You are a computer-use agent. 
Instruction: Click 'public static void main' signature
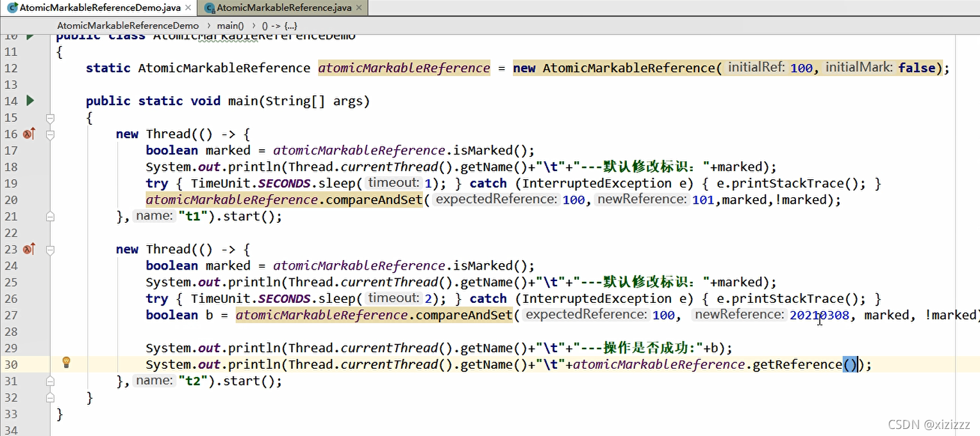228,101
